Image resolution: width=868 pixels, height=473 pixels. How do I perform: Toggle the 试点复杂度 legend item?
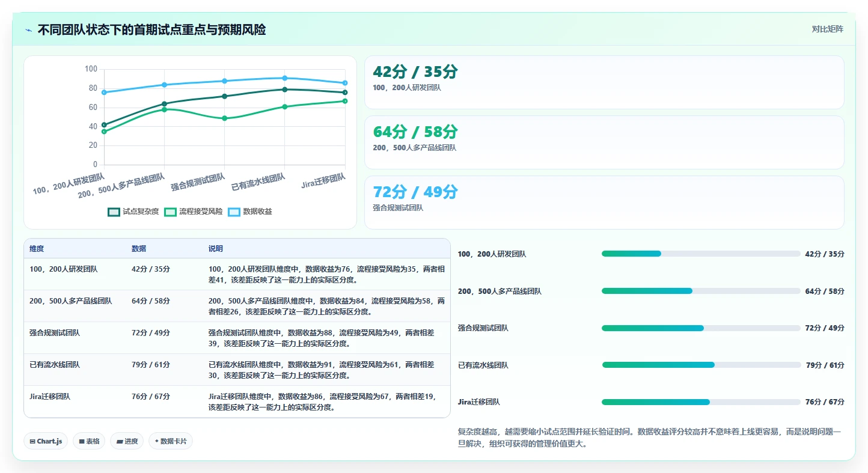pyautogui.click(x=133, y=212)
